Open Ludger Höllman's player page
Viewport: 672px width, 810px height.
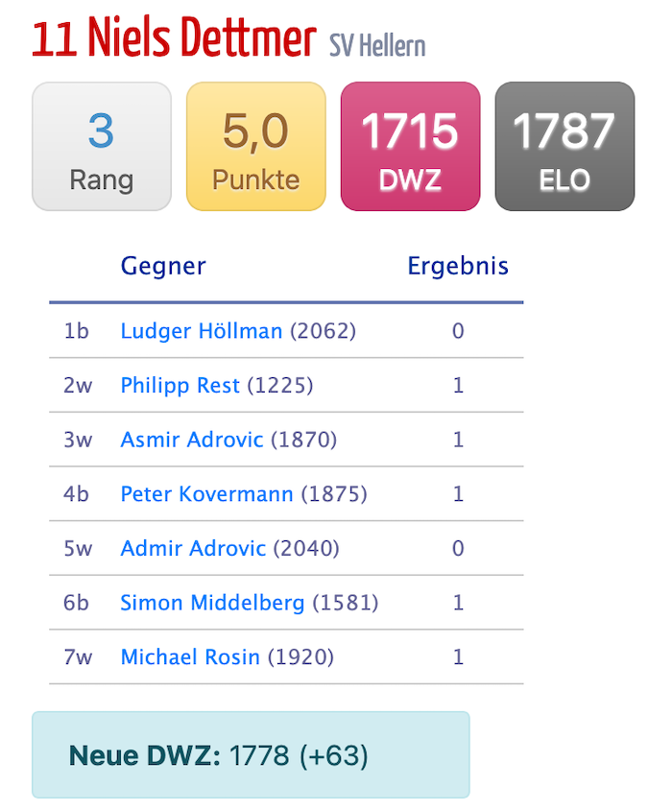[x=201, y=331]
